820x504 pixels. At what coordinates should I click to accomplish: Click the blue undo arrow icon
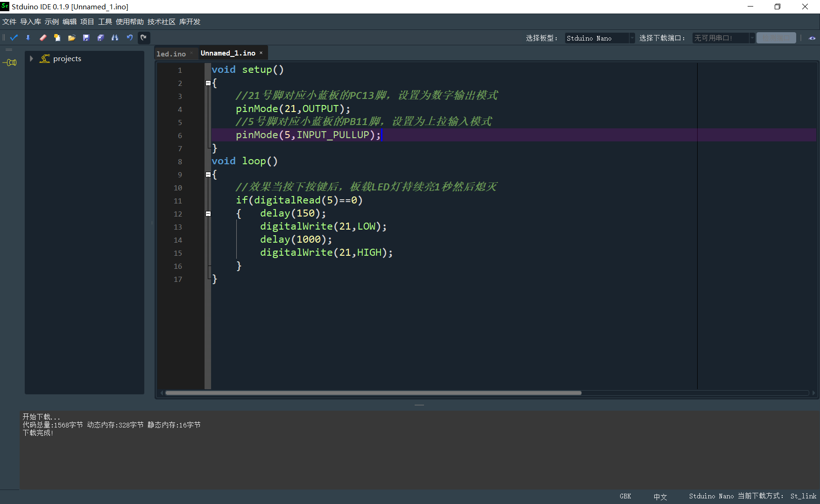(129, 38)
